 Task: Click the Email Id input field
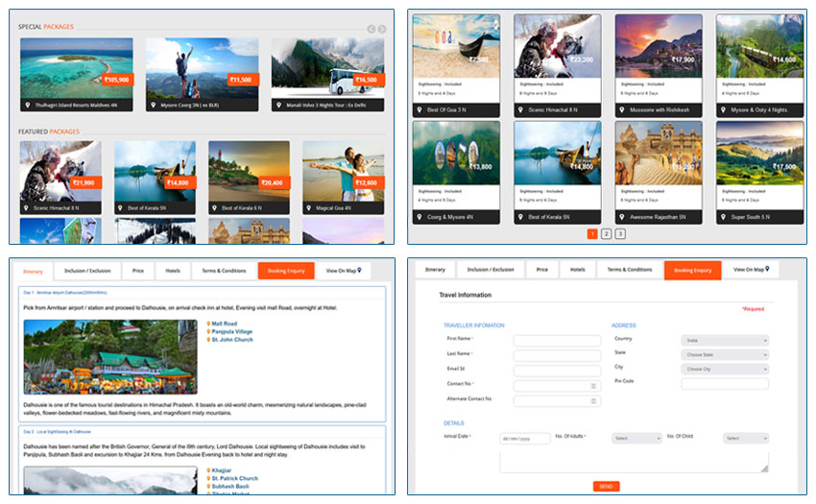coord(557,372)
